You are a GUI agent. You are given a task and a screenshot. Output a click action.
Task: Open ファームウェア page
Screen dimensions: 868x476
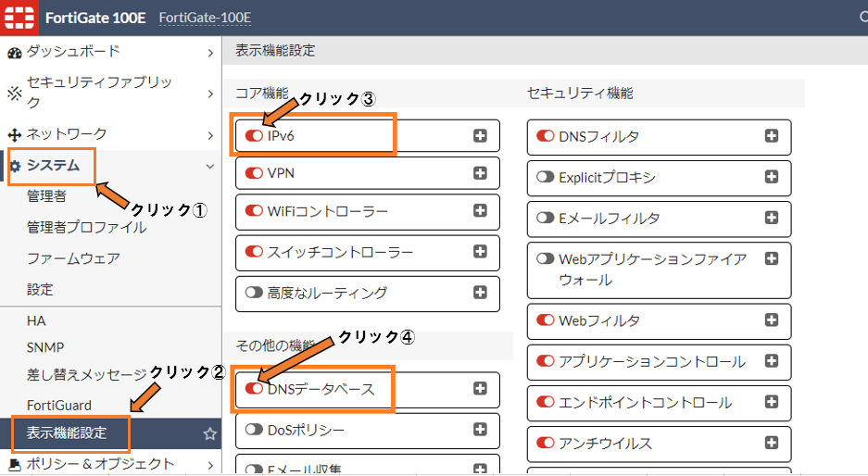pyautogui.click(x=73, y=258)
